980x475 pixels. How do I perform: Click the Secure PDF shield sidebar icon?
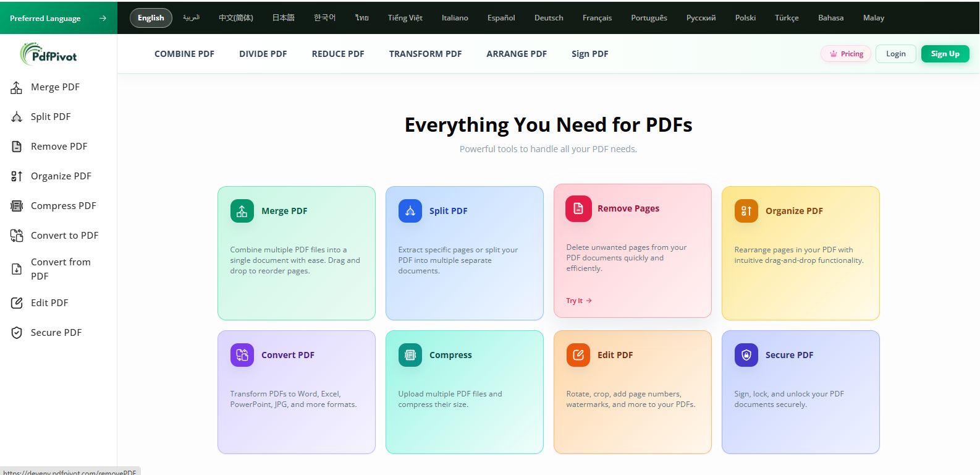tap(17, 333)
